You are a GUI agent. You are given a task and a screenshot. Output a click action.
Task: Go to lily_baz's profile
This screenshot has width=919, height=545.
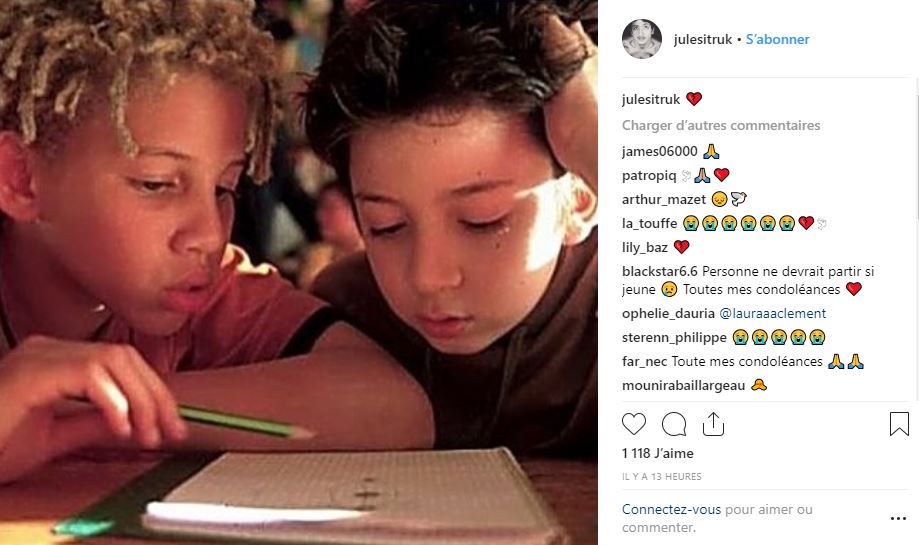pyautogui.click(x=645, y=247)
